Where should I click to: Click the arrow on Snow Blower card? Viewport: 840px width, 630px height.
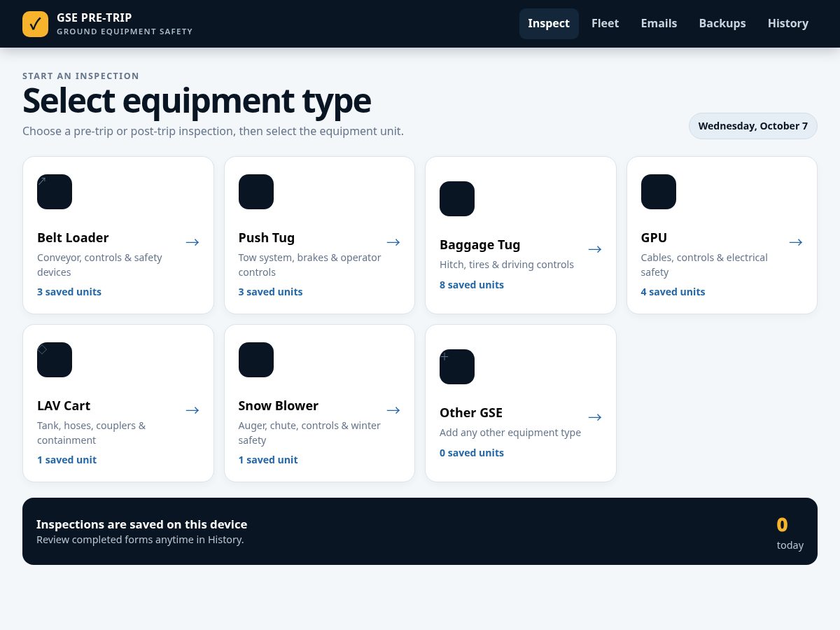click(x=393, y=410)
